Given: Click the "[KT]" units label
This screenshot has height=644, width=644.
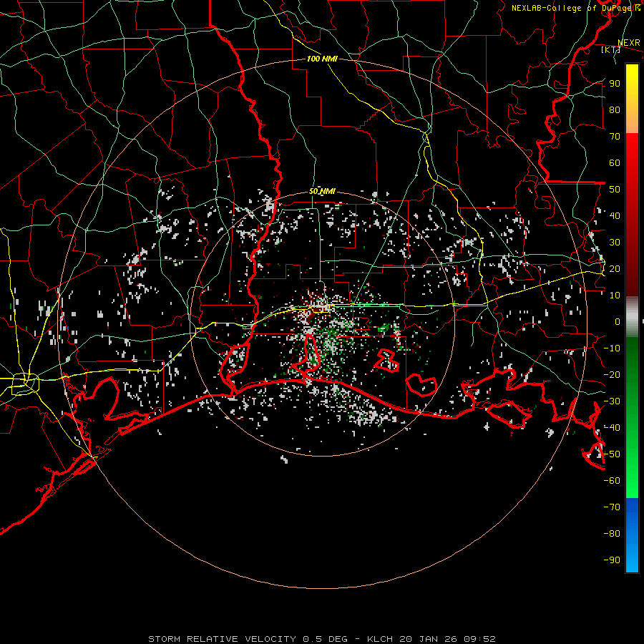Looking at the screenshot, I should tap(610, 50).
